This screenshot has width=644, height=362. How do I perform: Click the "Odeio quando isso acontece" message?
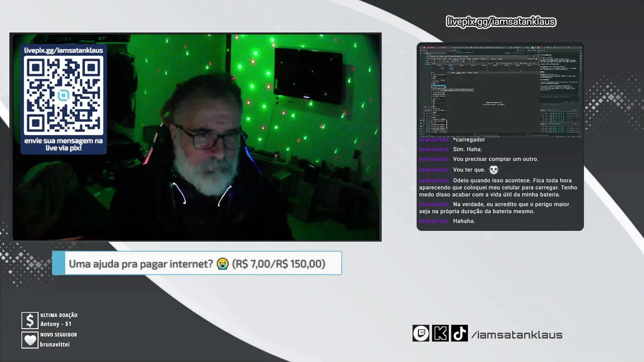coord(498,187)
